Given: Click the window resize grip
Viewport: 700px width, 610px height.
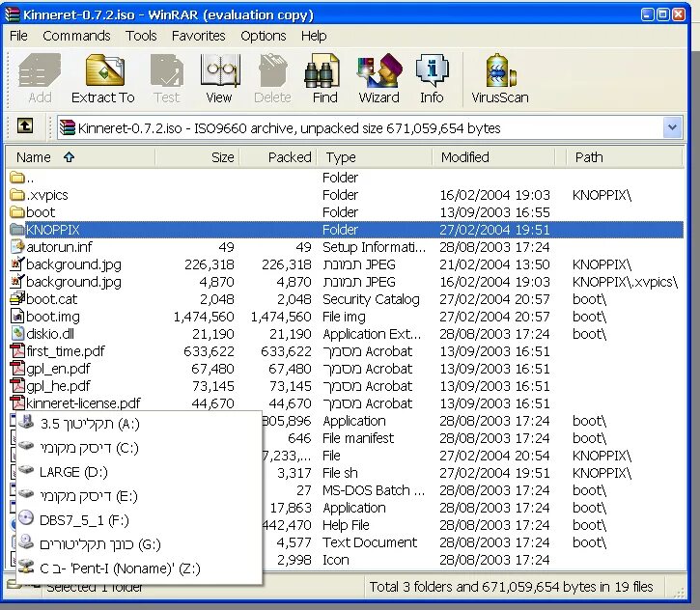Looking at the screenshot, I should tap(679, 592).
